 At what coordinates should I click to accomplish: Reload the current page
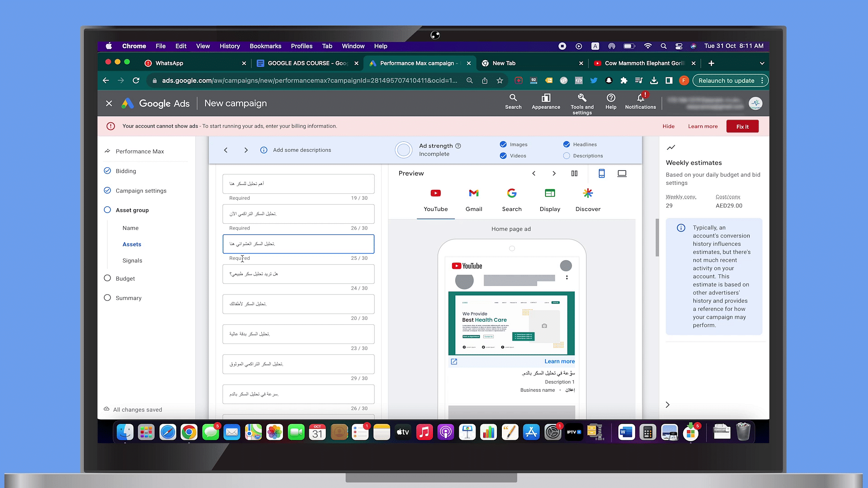(x=136, y=80)
